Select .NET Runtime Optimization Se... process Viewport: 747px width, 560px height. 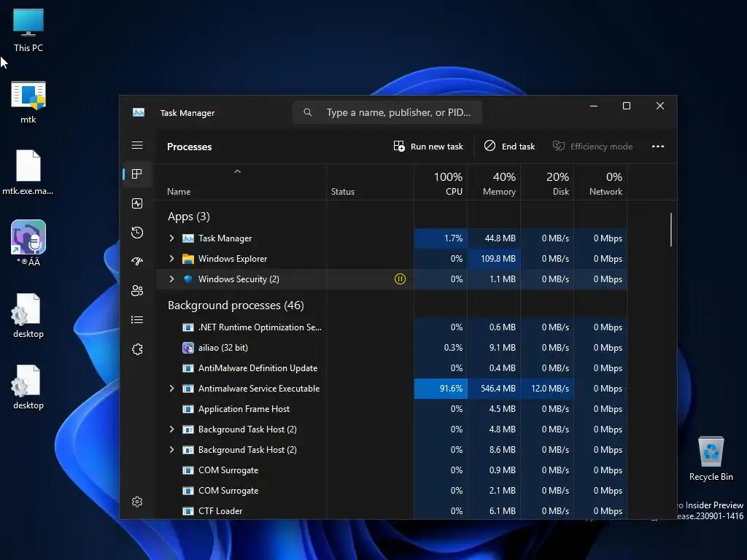pyautogui.click(x=392, y=327)
